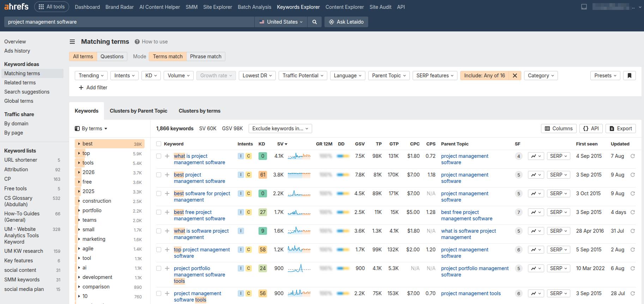
Task: Add 'what is project management software' to a list
Action: tap(167, 156)
